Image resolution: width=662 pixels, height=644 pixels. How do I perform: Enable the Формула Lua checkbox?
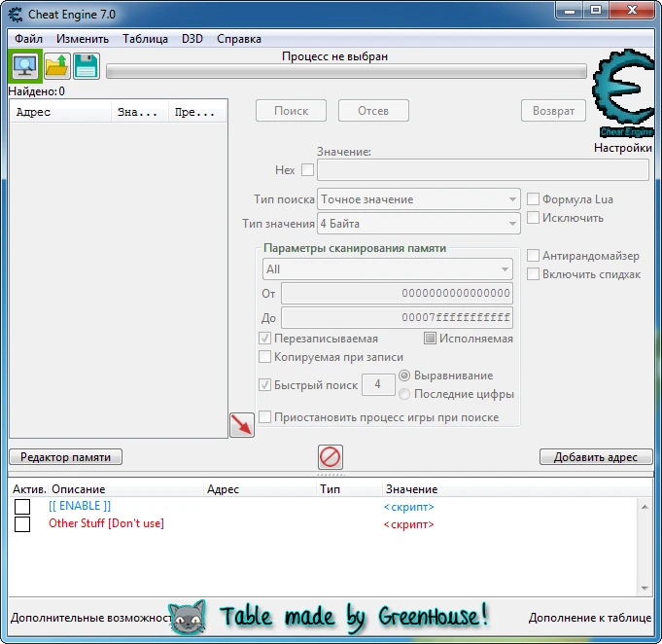tap(533, 199)
